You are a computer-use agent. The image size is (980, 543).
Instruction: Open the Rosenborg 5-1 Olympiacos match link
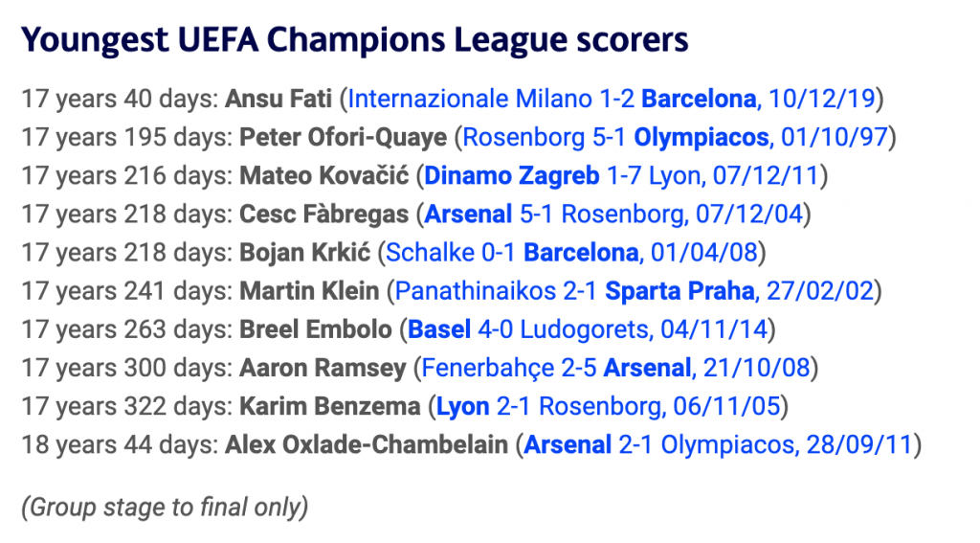(676, 137)
